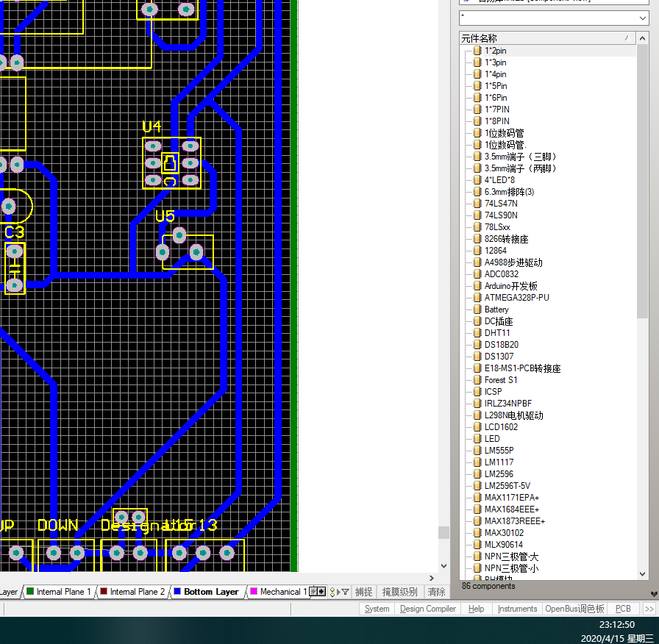The width and height of the screenshot is (659, 644).
Task: Open the OpenBus调色板 panel button
Action: point(574,609)
